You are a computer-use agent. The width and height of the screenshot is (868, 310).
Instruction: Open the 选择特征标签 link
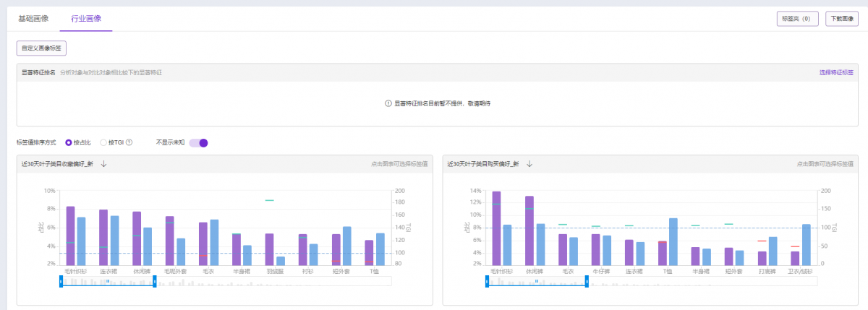(x=836, y=73)
